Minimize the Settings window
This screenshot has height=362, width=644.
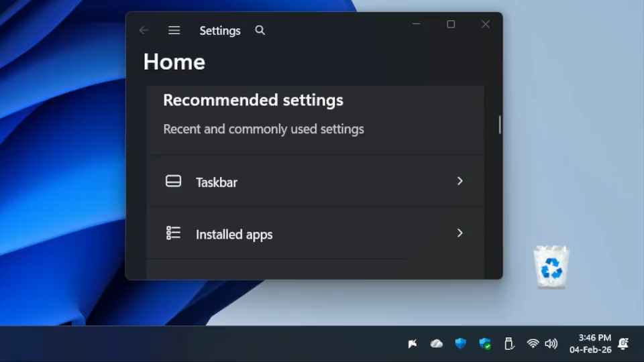[416, 24]
